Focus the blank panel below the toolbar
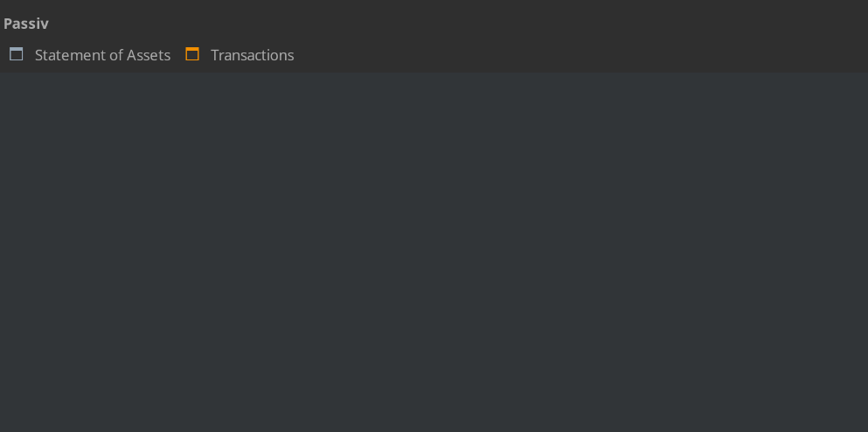Screen dimensions: 868x432 434,252
